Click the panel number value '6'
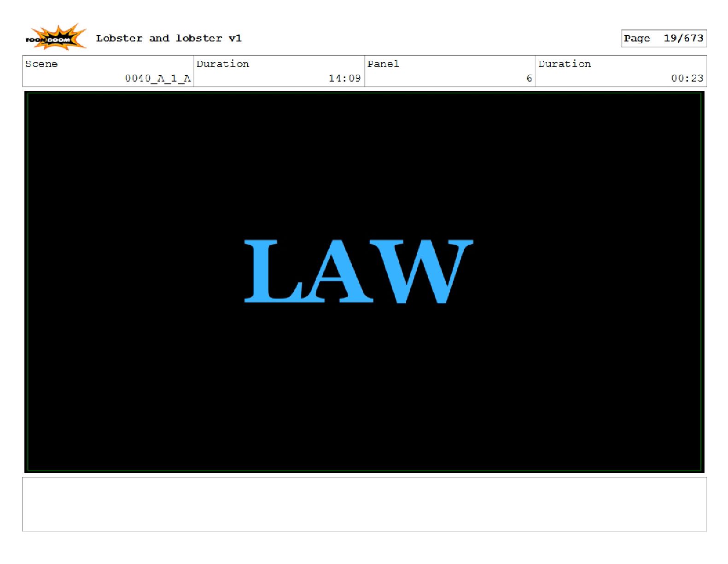Viewport: 728px width, 564px height. click(x=529, y=78)
